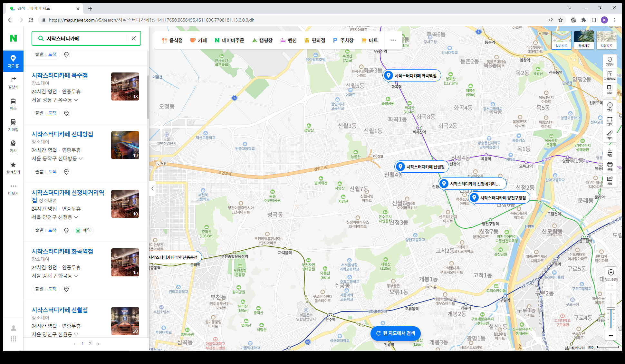This screenshot has height=364, width=625.
Task: Show 신정네거리역점 location pin icon
Action: [x=66, y=230]
